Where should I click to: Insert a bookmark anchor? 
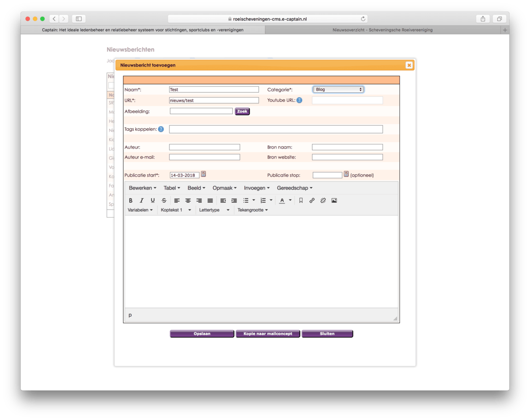(301, 200)
